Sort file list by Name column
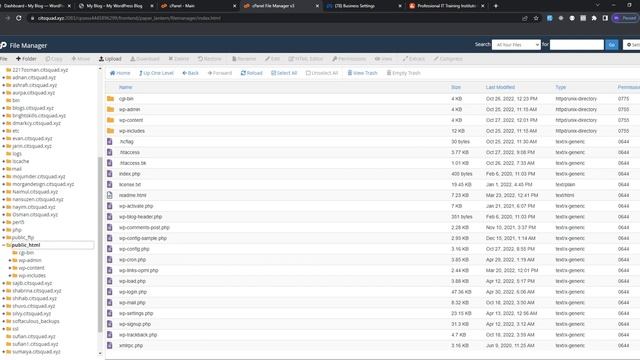The width and height of the screenshot is (640, 360). coord(125,87)
